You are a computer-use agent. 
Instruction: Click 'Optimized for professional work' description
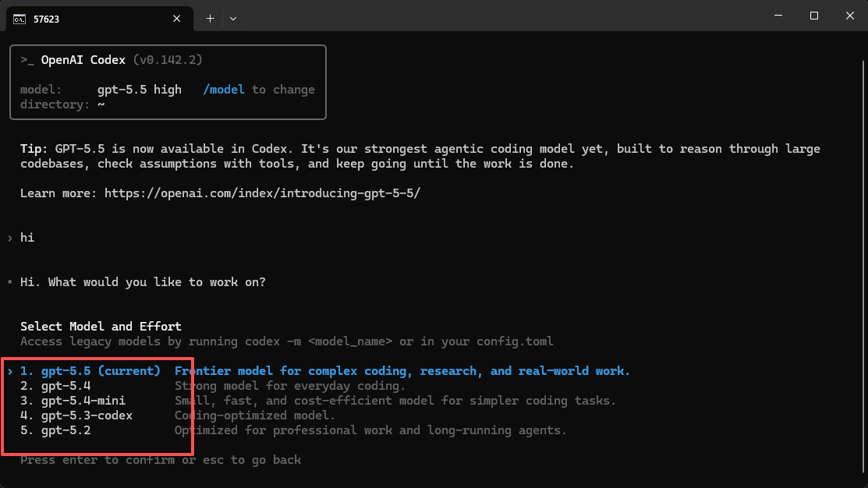tap(371, 430)
